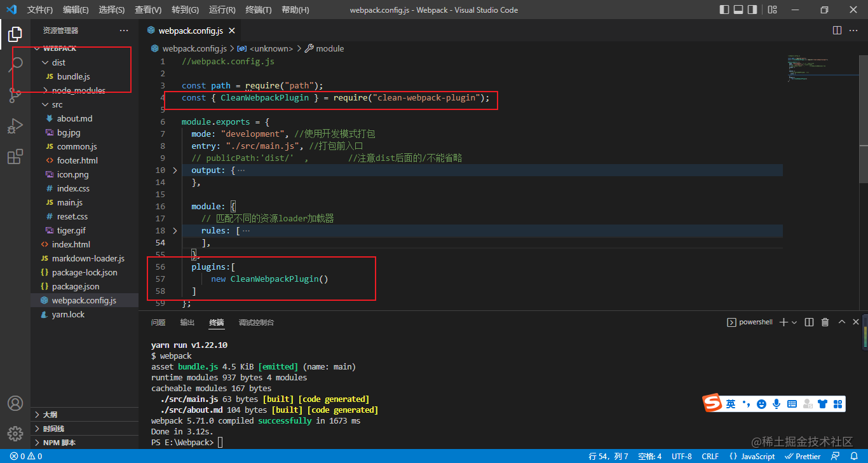Open the Source Control view
This screenshot has width=868, height=463.
(x=15, y=95)
